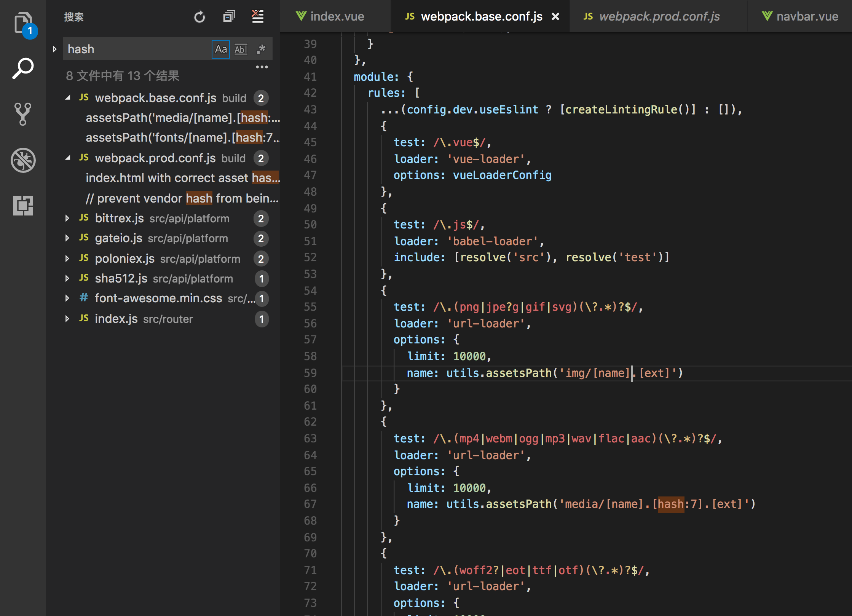Expand bittrex.js results
The height and width of the screenshot is (616, 852).
(67, 218)
